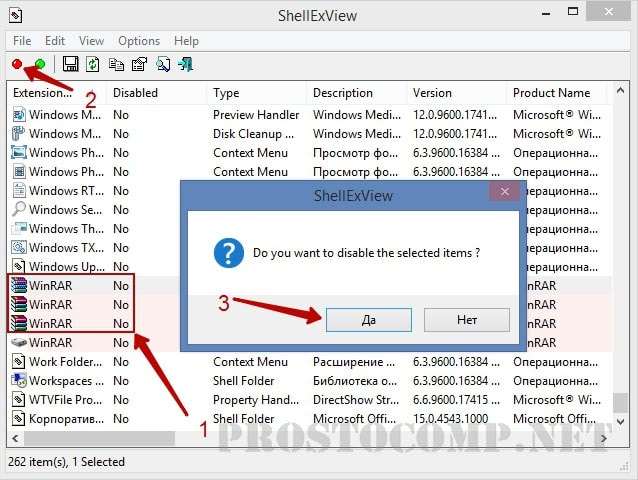Open the Help menu

(x=186, y=41)
